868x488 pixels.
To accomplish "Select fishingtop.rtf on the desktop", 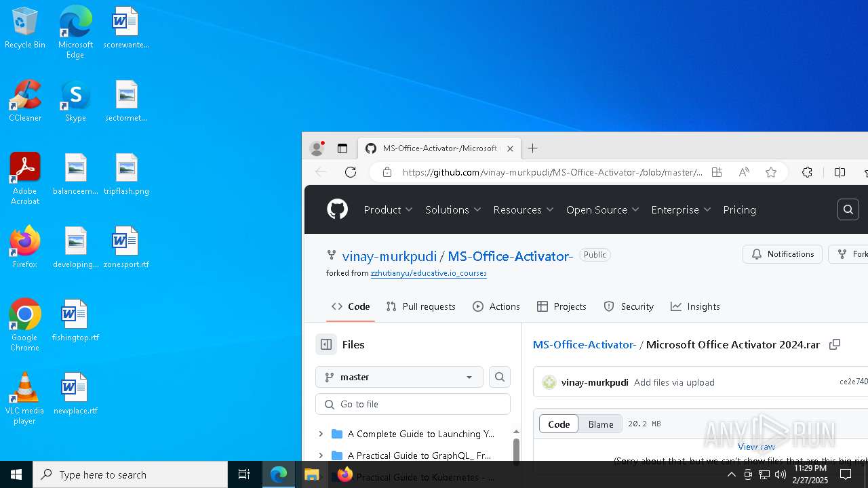I will click(x=75, y=321).
